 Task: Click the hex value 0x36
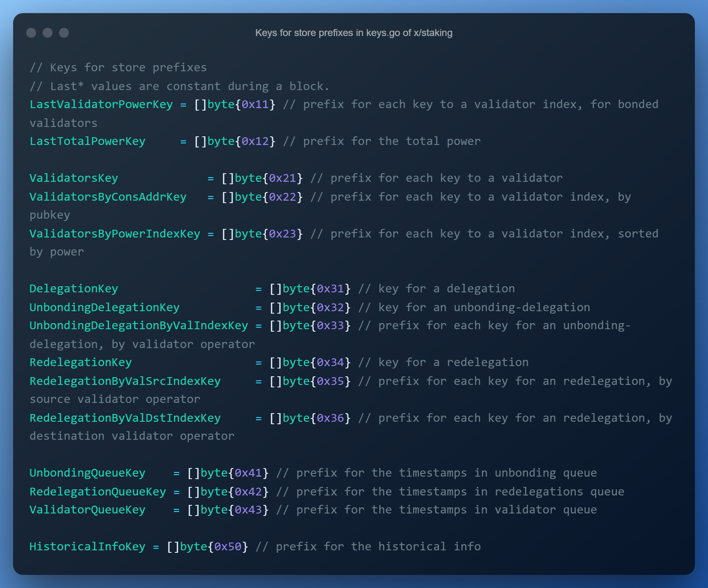click(331, 418)
